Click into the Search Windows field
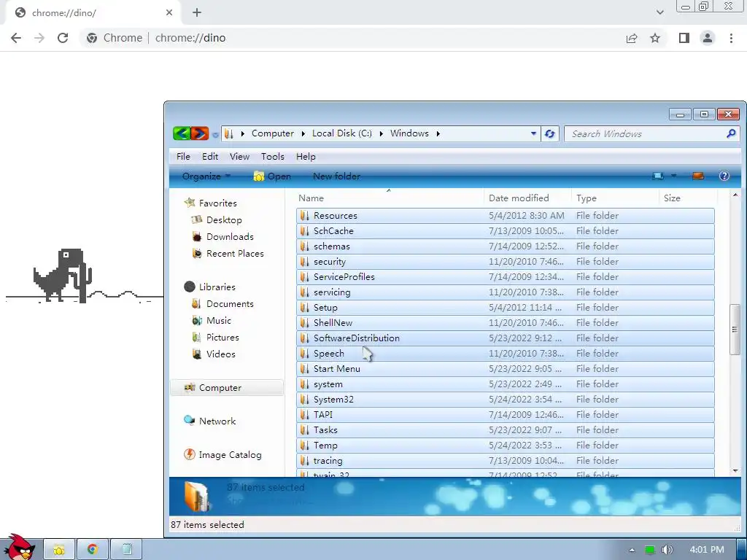This screenshot has width=747, height=560. pyautogui.click(x=651, y=134)
